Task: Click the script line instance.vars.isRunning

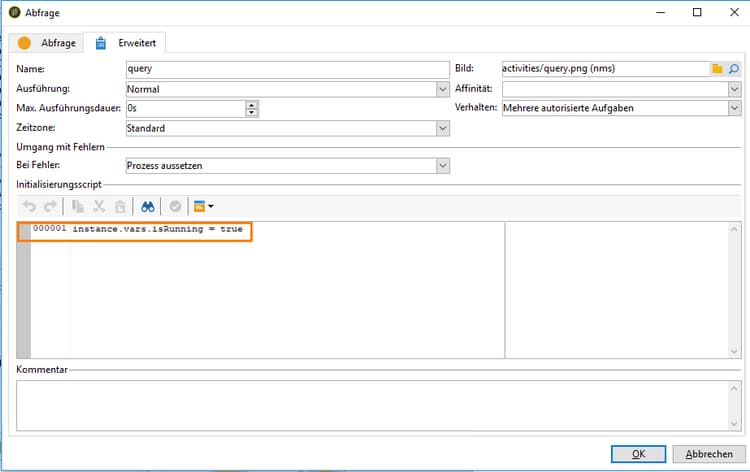Action: tap(157, 229)
